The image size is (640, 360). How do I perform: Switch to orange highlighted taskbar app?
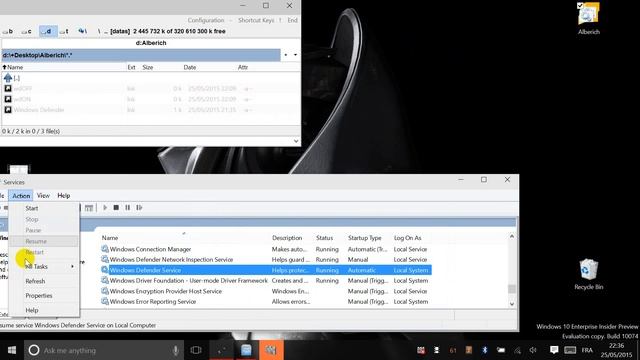[x=271, y=350]
